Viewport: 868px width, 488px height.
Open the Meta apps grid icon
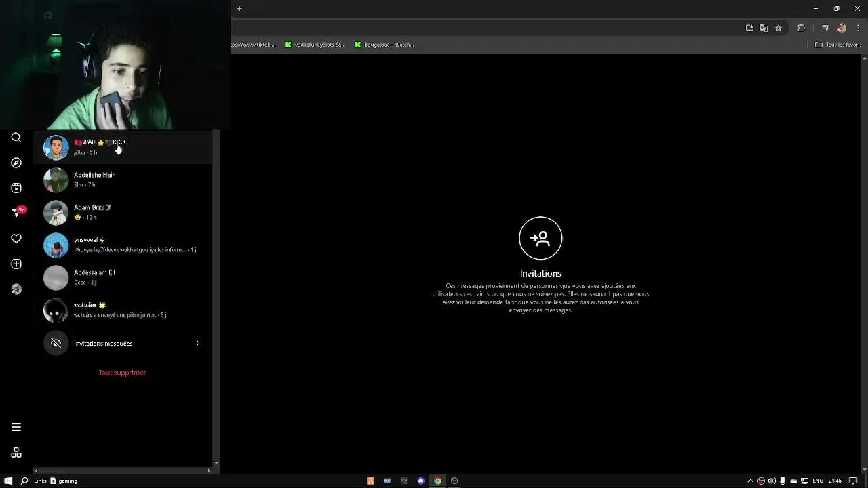coord(16,453)
